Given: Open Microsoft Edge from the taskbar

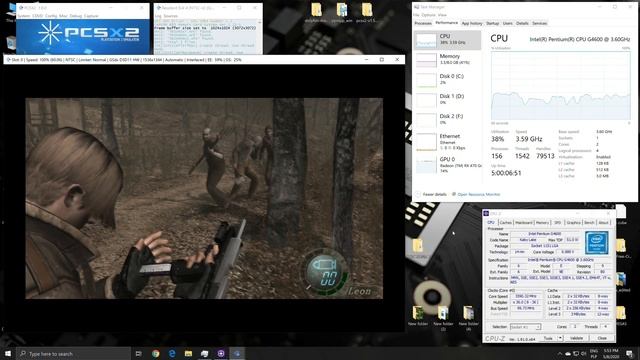Looking at the screenshot, I should pyautogui.click(x=172, y=353).
